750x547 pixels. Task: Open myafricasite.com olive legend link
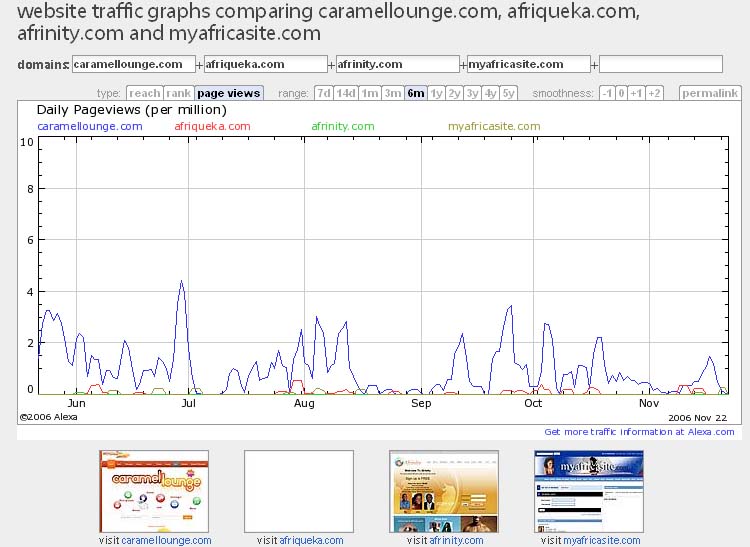pyautogui.click(x=494, y=126)
